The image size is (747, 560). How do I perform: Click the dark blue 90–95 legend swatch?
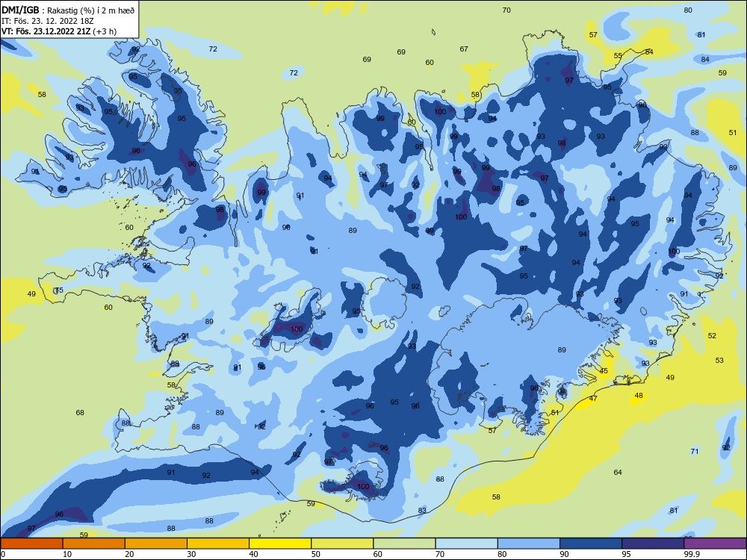tap(591, 544)
